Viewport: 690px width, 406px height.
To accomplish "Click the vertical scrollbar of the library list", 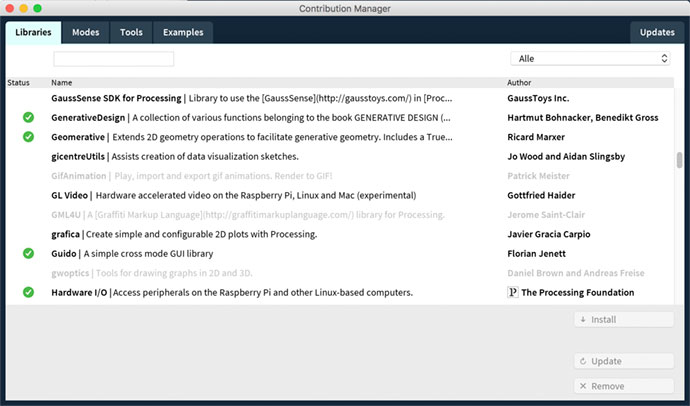I will click(x=680, y=160).
